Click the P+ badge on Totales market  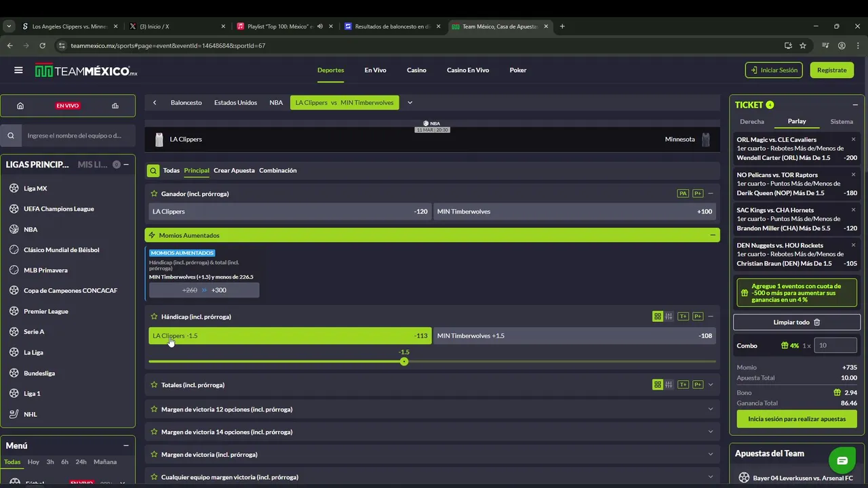(x=697, y=385)
